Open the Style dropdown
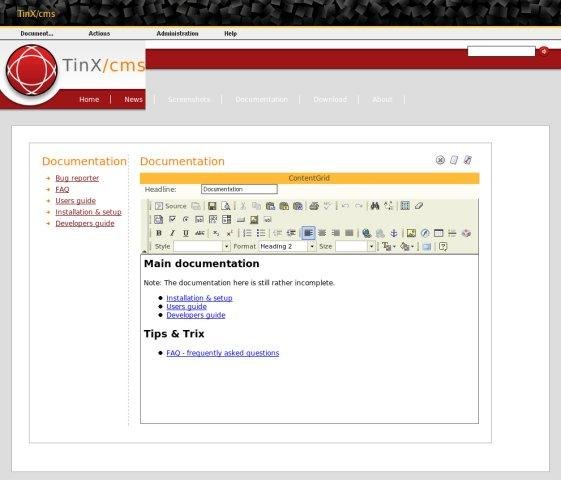 [x=201, y=246]
